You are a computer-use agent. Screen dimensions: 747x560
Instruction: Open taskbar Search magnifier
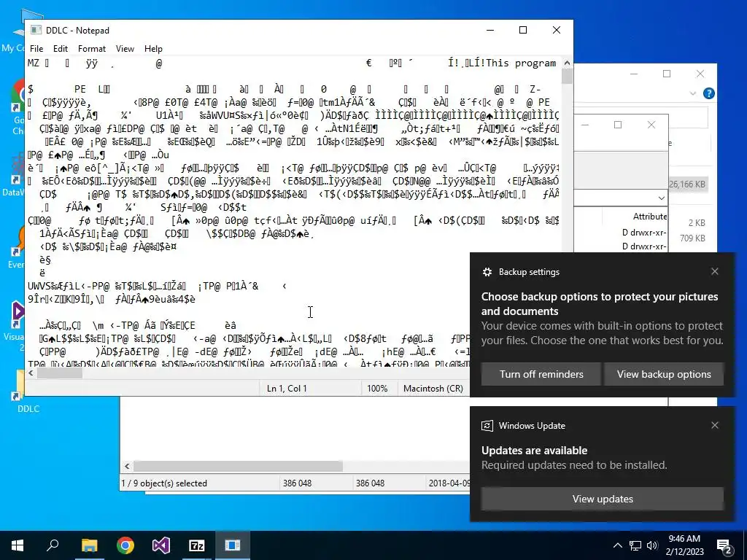[x=53, y=545]
